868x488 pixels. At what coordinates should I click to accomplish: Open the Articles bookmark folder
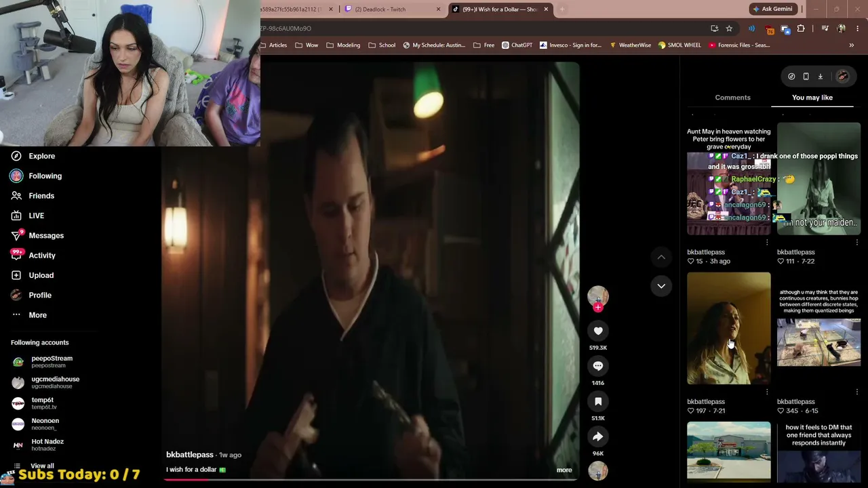(x=273, y=45)
